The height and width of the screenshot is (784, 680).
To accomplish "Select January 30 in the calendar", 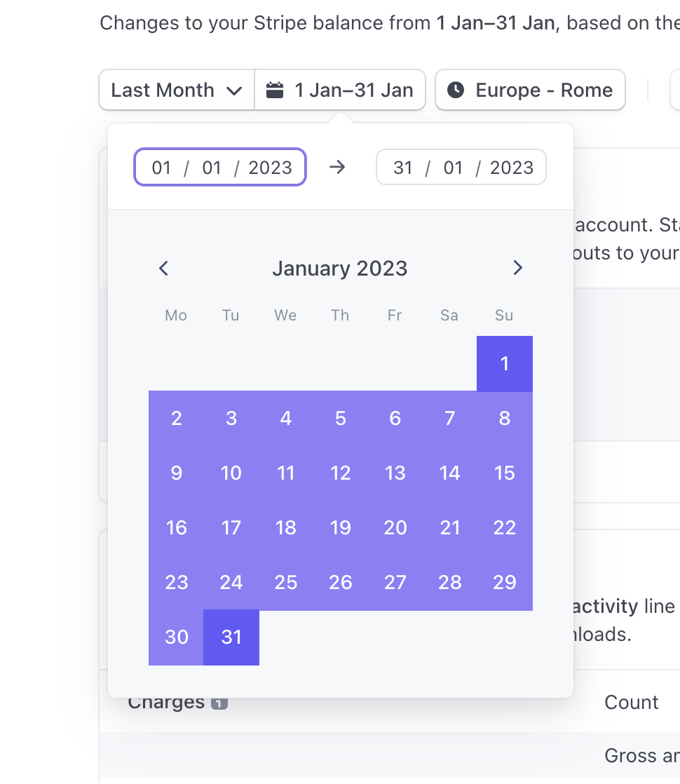I will 177,637.
